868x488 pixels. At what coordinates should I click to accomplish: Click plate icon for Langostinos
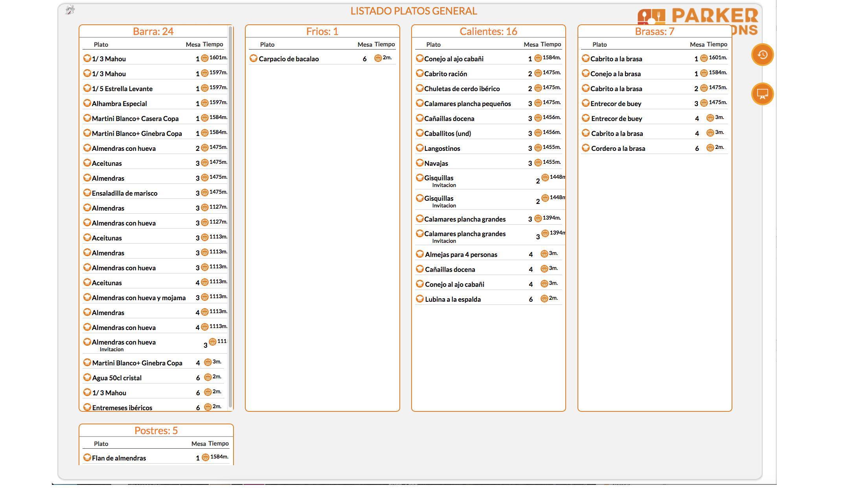[419, 148]
